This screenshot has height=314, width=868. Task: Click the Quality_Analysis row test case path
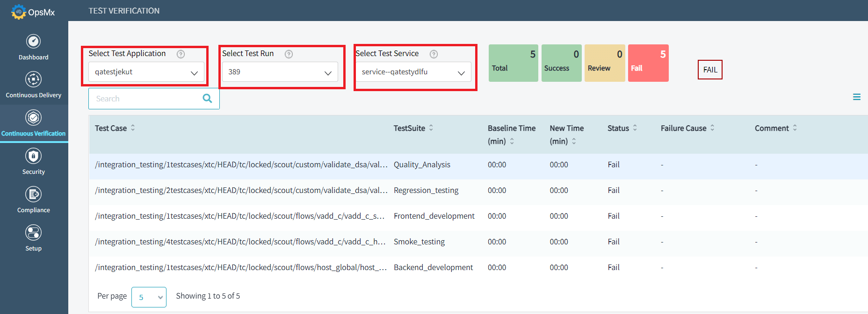tap(241, 164)
